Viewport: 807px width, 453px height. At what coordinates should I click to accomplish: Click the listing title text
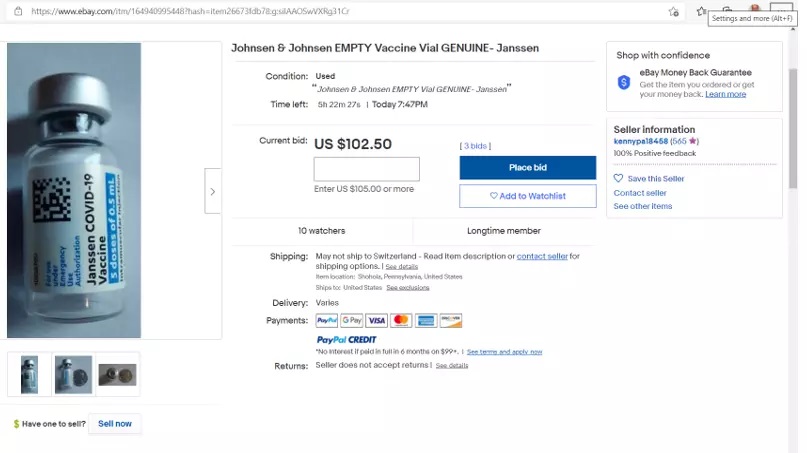point(385,48)
